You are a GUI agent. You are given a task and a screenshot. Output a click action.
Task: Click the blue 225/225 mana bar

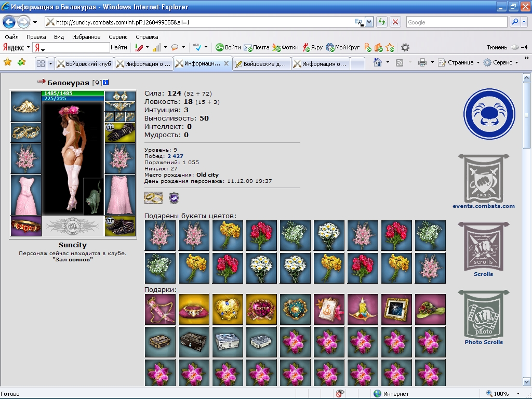(73, 98)
